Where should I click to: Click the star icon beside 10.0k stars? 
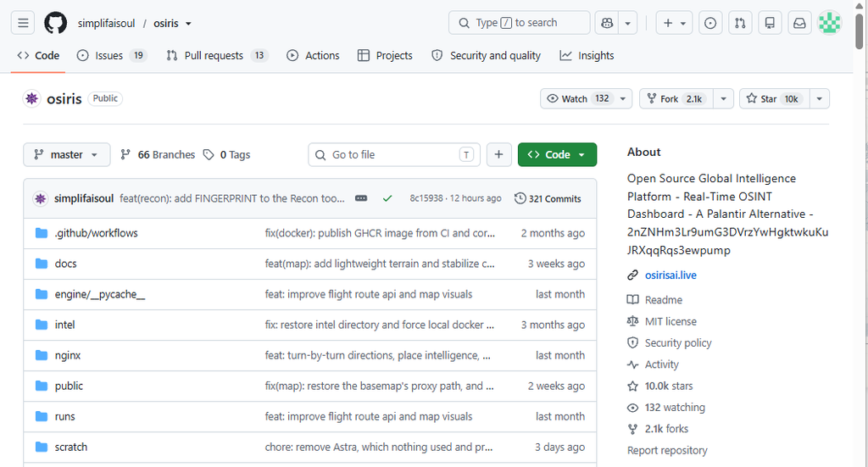pyautogui.click(x=632, y=386)
